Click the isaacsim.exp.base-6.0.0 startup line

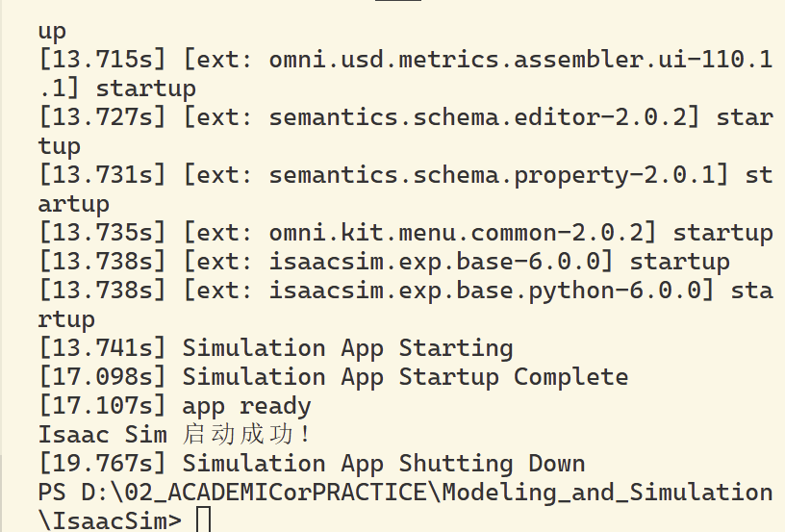(x=384, y=262)
